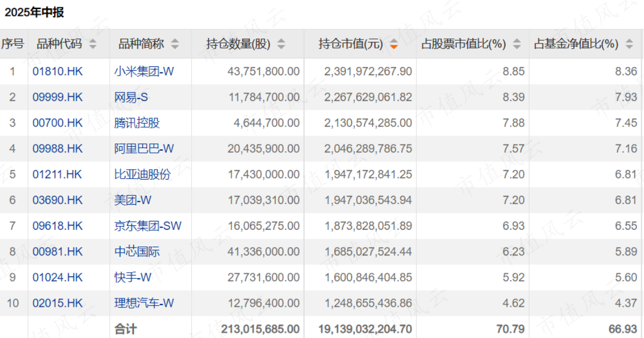Screen dimensions: 644x338
Task: Click the 序号 column header
Action: coord(12,44)
